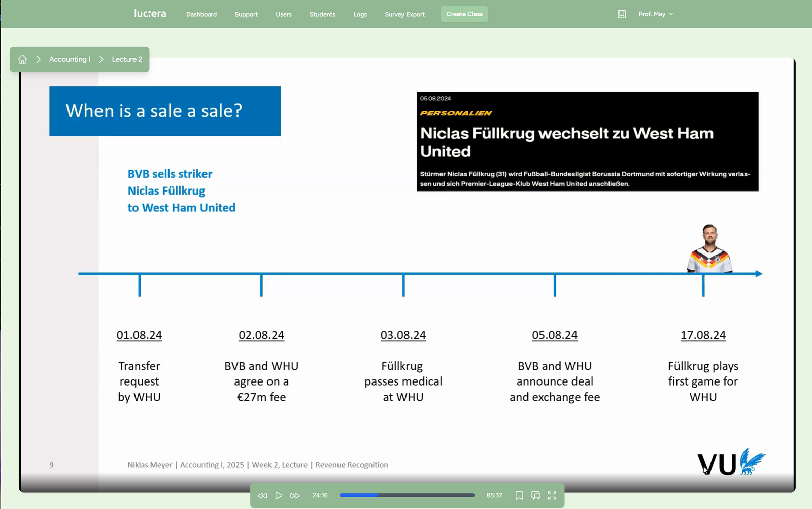Open the book icon in header
This screenshot has width=812, height=509.
coord(622,14)
